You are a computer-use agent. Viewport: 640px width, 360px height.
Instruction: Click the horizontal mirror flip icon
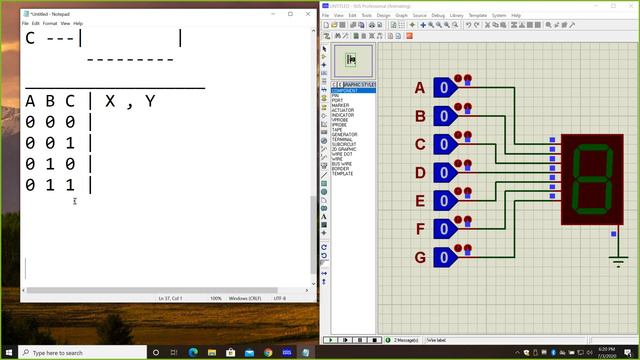coord(324,273)
